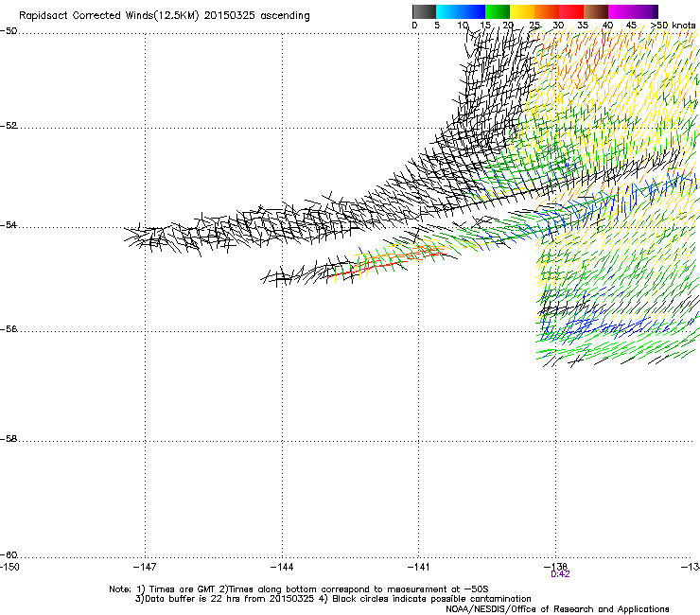Click the purple swath time '0:42'
The image size is (700, 615).
pos(560,574)
